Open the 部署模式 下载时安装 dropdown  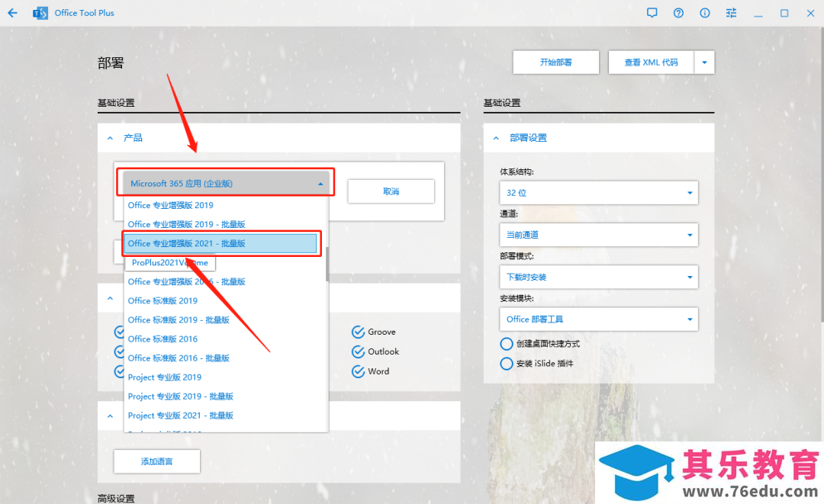599,277
